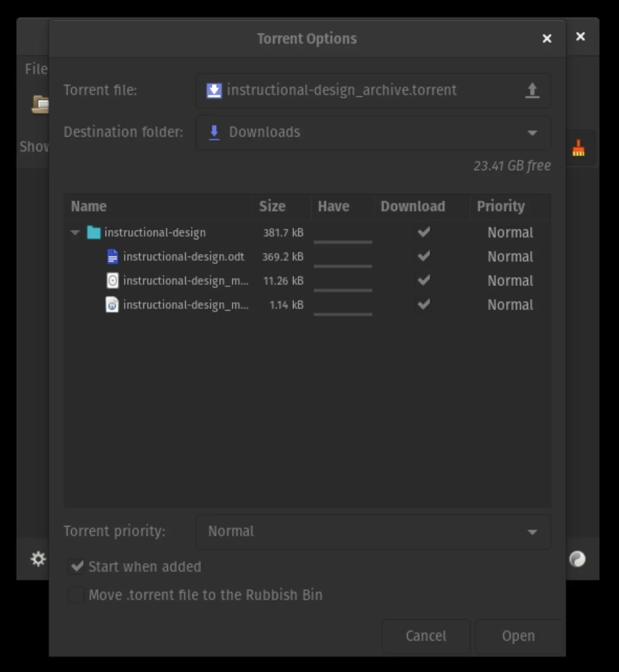619x672 pixels.
Task: Click the Cancel button
Action: click(426, 636)
